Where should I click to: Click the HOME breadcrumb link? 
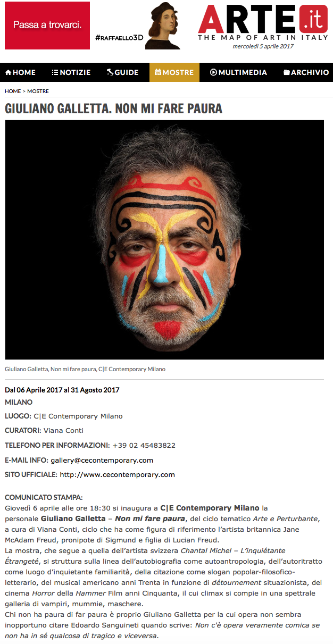coord(13,91)
